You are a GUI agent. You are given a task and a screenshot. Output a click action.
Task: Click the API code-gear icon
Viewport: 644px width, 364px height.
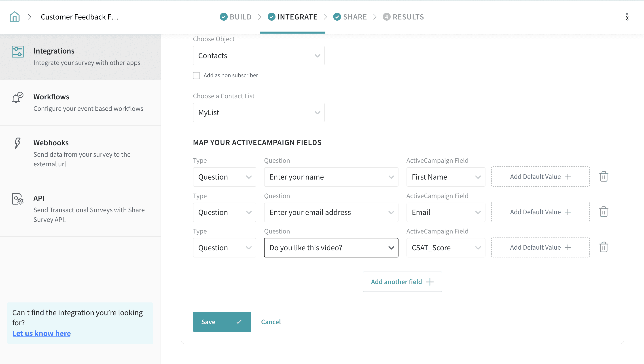click(17, 199)
